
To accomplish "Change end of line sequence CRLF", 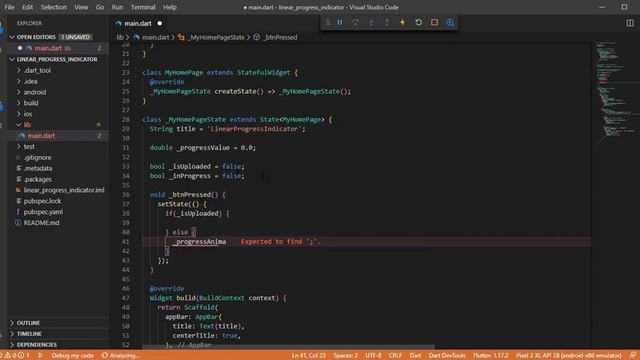I will [x=395, y=356].
